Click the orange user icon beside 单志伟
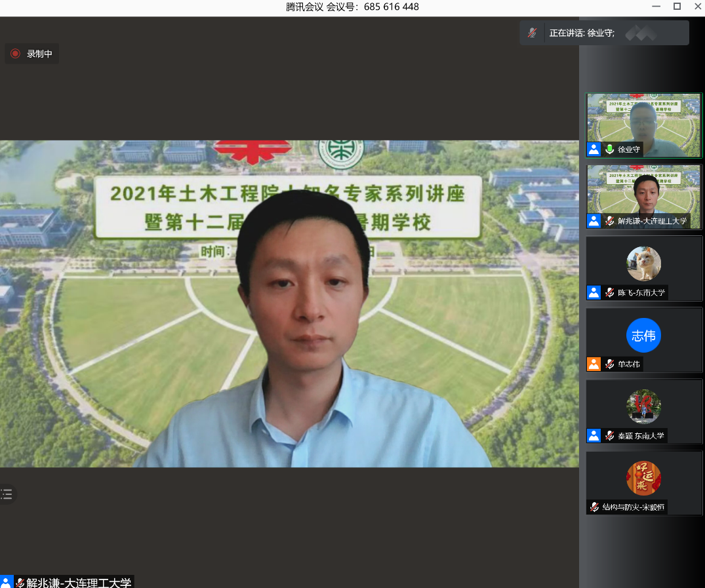This screenshot has width=705, height=588. tap(594, 364)
